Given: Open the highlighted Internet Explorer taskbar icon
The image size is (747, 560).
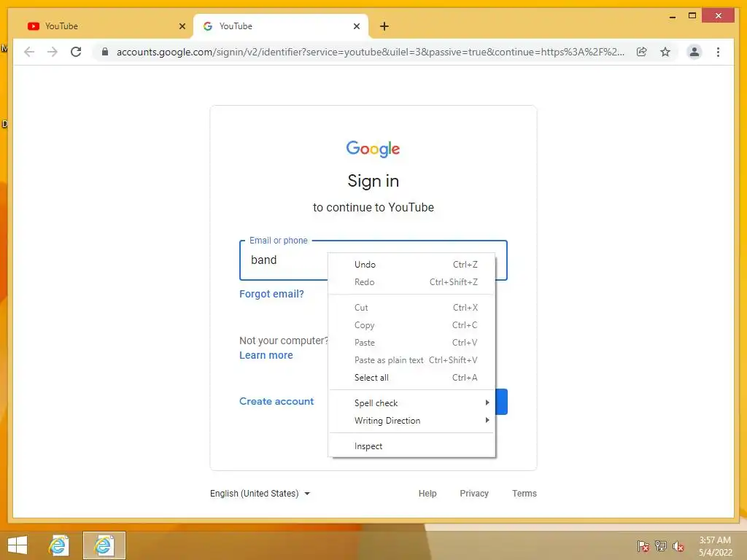Looking at the screenshot, I should tap(104, 545).
